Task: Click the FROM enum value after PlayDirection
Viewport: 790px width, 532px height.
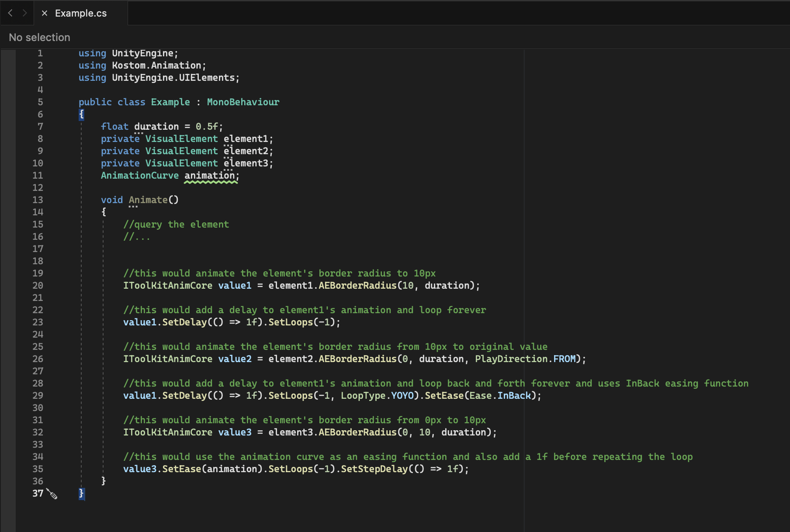Action: pyautogui.click(x=564, y=359)
